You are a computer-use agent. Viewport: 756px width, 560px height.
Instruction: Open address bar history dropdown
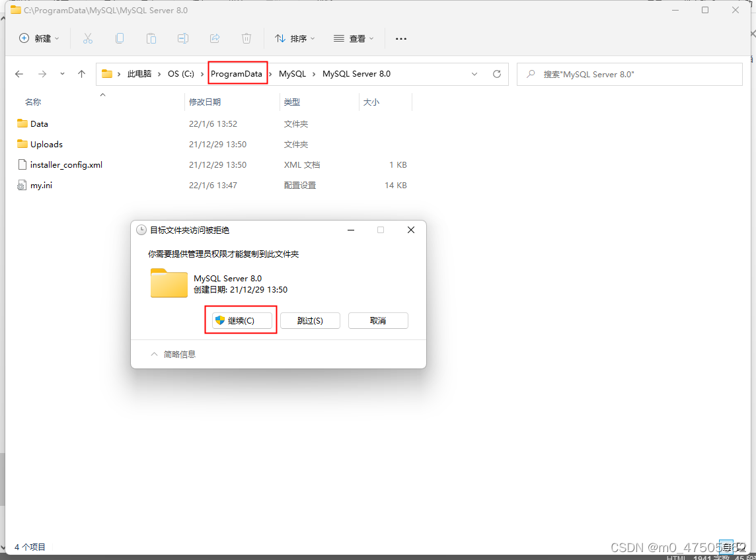[x=474, y=74]
